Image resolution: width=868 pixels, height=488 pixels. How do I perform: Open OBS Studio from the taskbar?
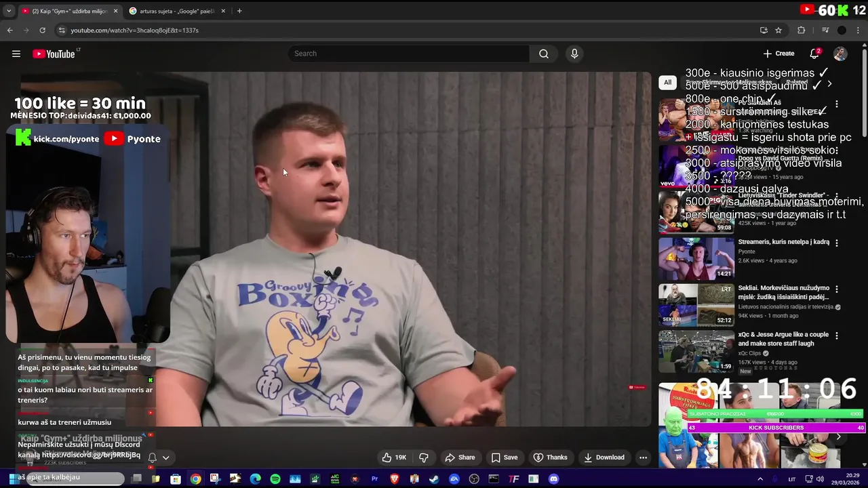click(474, 479)
